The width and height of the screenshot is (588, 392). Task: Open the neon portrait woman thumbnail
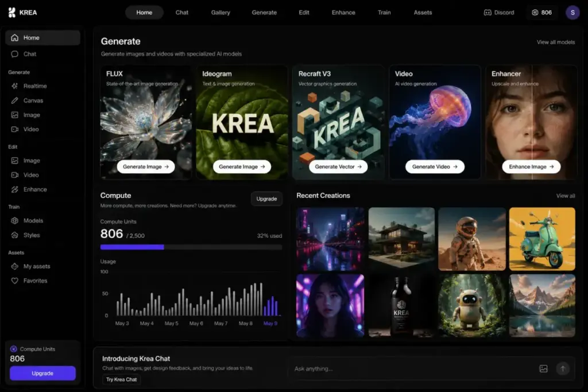[x=330, y=305]
